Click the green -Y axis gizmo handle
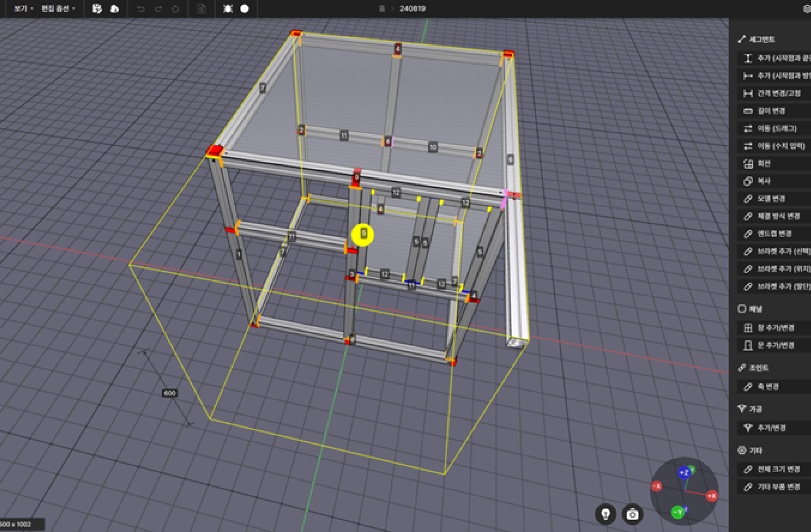Viewport: 811px width, 532px height. tap(678, 512)
